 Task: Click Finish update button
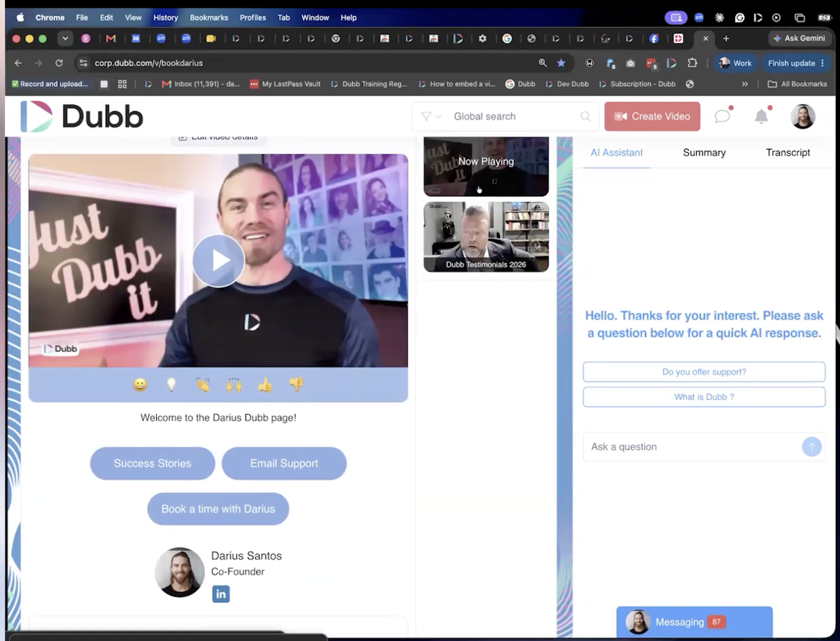(x=796, y=63)
